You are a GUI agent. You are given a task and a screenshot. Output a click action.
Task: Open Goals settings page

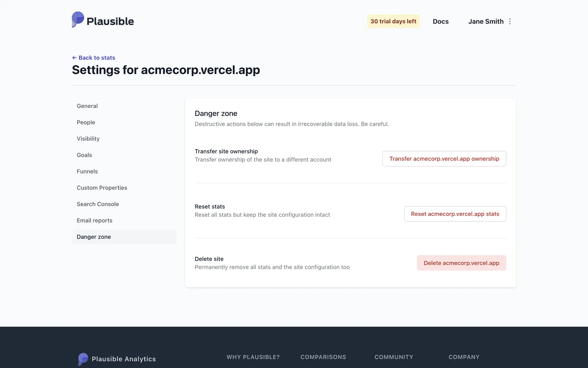tap(85, 155)
